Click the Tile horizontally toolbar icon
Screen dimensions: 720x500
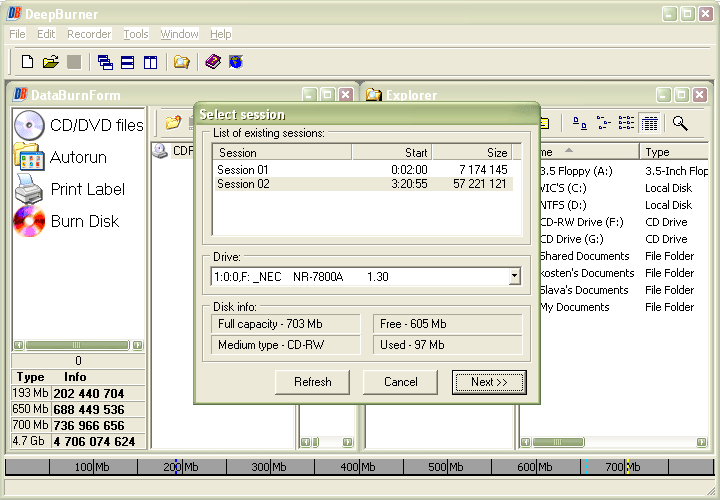click(128, 62)
